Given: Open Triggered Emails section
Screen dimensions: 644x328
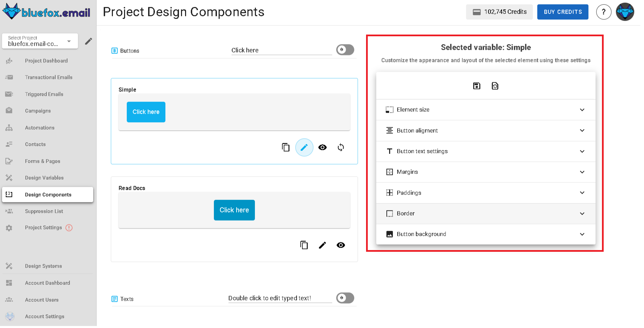Looking at the screenshot, I should click(44, 95).
